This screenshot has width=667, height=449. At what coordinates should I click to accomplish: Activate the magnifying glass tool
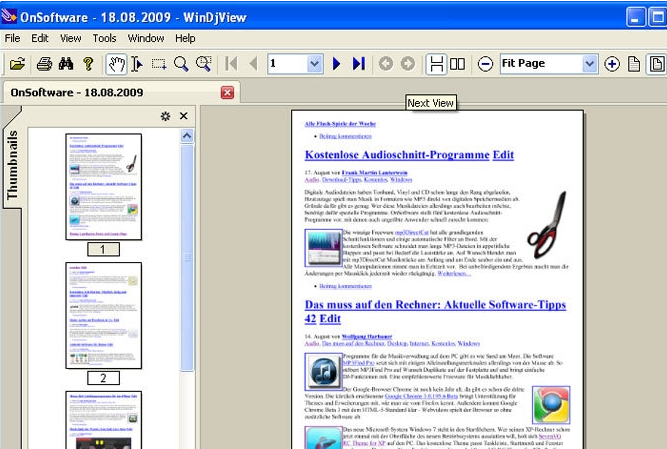pos(181,64)
